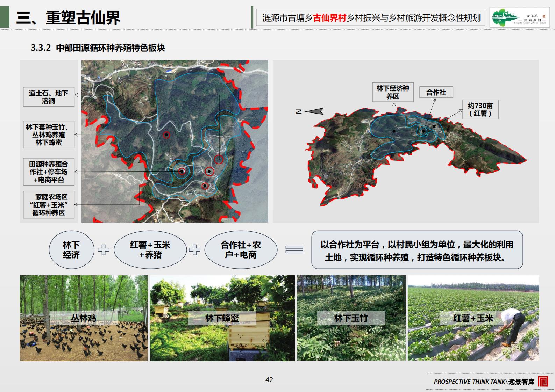Open the 丛林鸡 chicken photo
The image size is (555, 392).
pos(84,318)
